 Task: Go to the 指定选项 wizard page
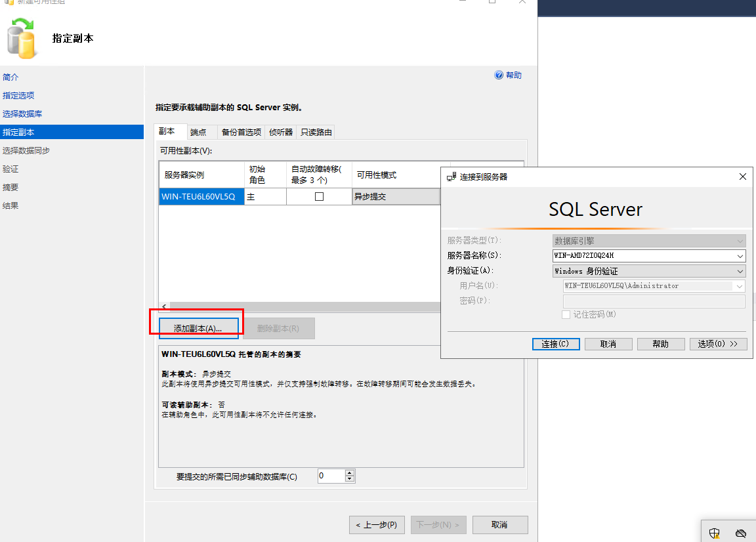(18, 96)
